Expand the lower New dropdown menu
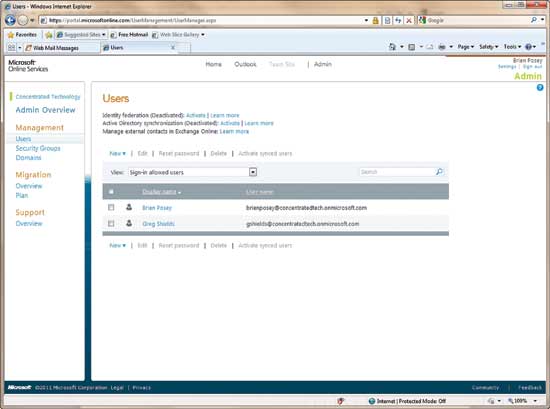550x409 pixels. (x=118, y=245)
